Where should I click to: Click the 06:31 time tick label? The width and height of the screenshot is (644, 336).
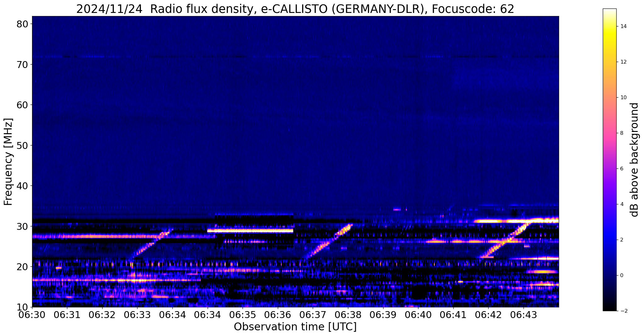click(67, 315)
